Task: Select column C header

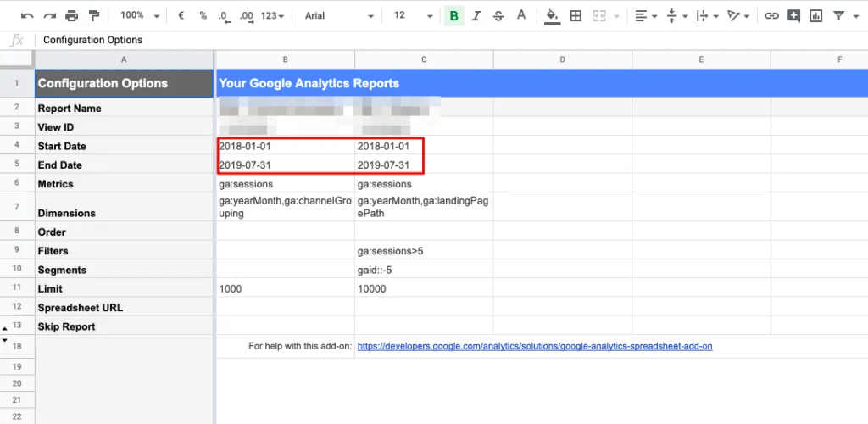Action: 424,59
